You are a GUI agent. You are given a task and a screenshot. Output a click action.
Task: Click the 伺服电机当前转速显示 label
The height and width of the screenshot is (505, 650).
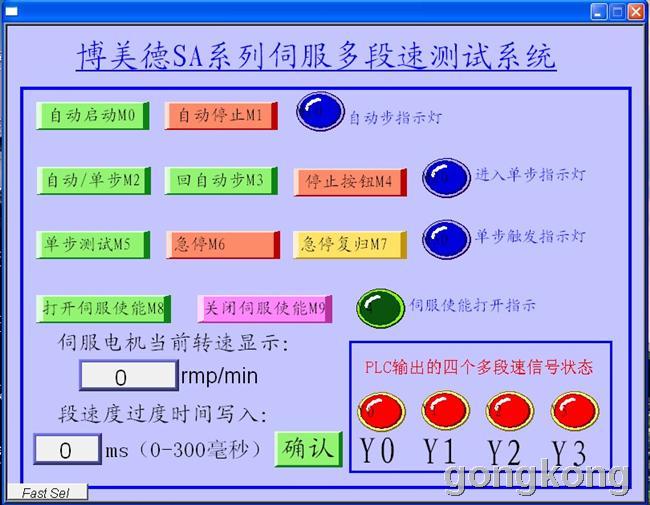tap(173, 343)
